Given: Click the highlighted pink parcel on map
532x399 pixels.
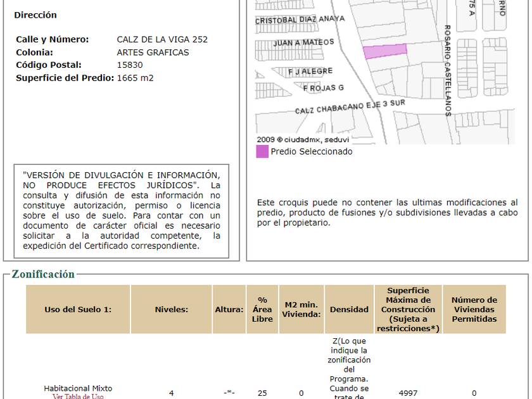Looking at the screenshot, I should tap(385, 51).
